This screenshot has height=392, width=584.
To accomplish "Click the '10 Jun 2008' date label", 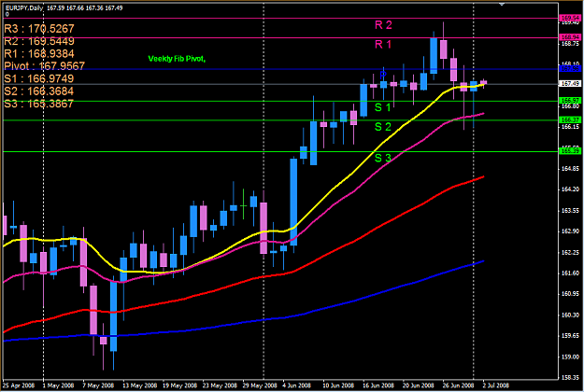I will (x=338, y=385).
